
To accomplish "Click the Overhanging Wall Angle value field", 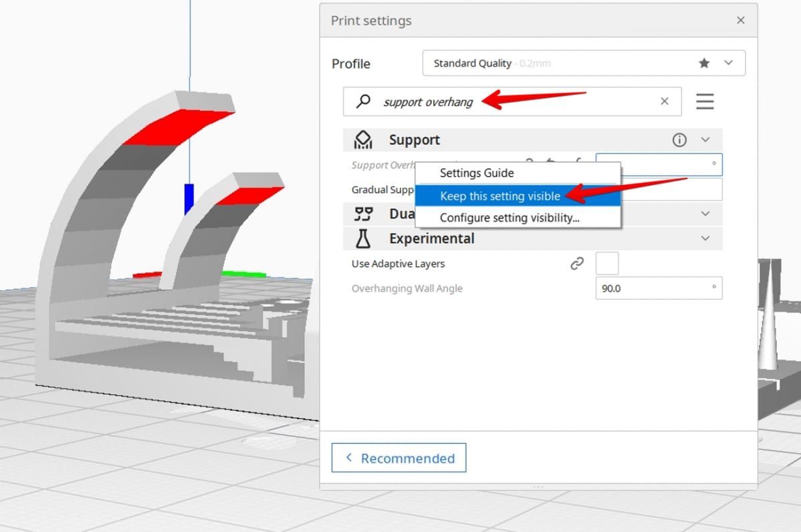I will coord(658,288).
